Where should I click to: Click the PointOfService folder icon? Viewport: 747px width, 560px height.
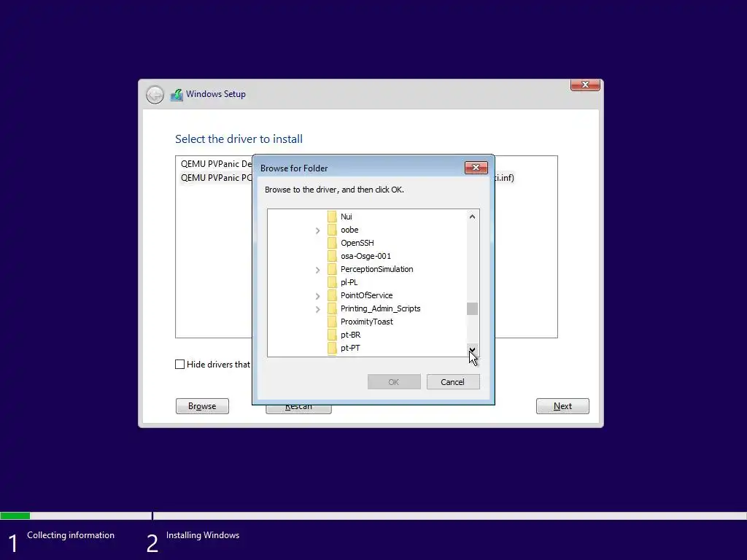point(332,295)
